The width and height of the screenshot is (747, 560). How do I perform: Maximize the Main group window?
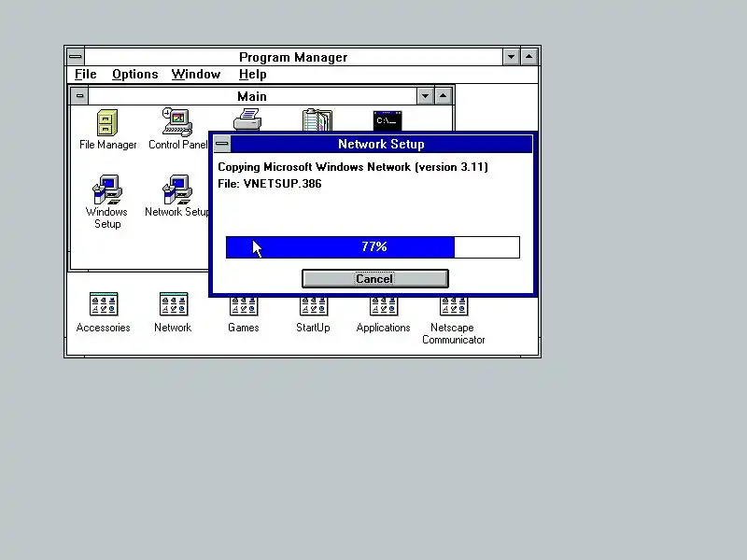[443, 96]
